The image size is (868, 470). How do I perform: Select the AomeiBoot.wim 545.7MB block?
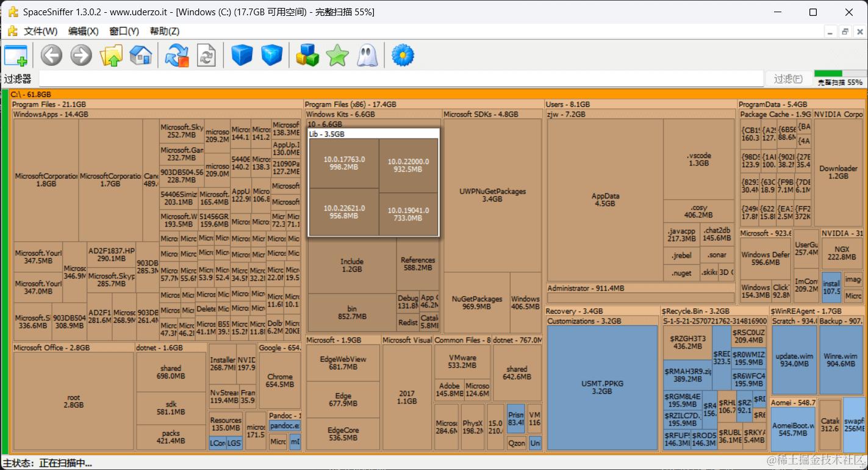794,429
